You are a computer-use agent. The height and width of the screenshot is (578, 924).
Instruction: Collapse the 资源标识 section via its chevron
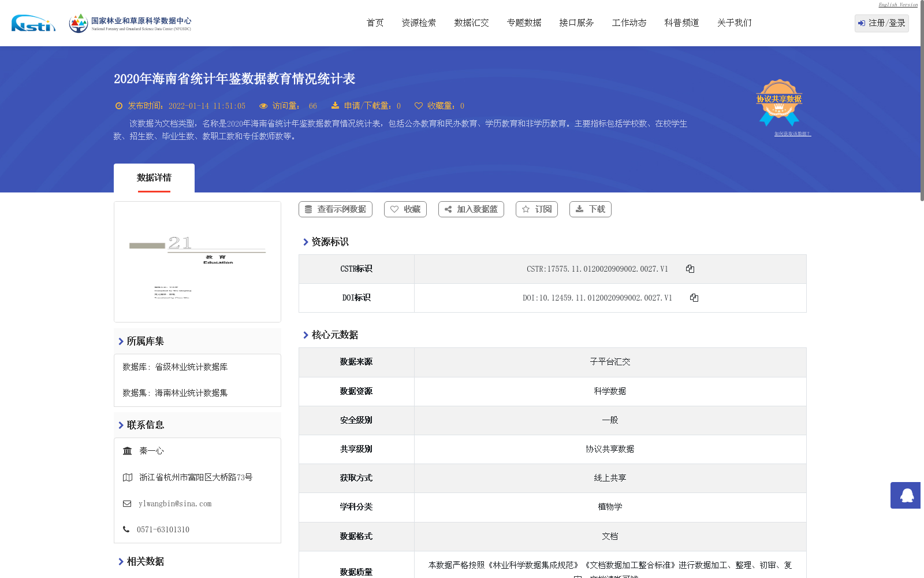(306, 242)
